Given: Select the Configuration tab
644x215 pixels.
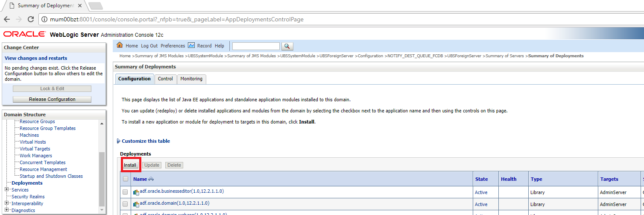Looking at the screenshot, I should coord(135,79).
